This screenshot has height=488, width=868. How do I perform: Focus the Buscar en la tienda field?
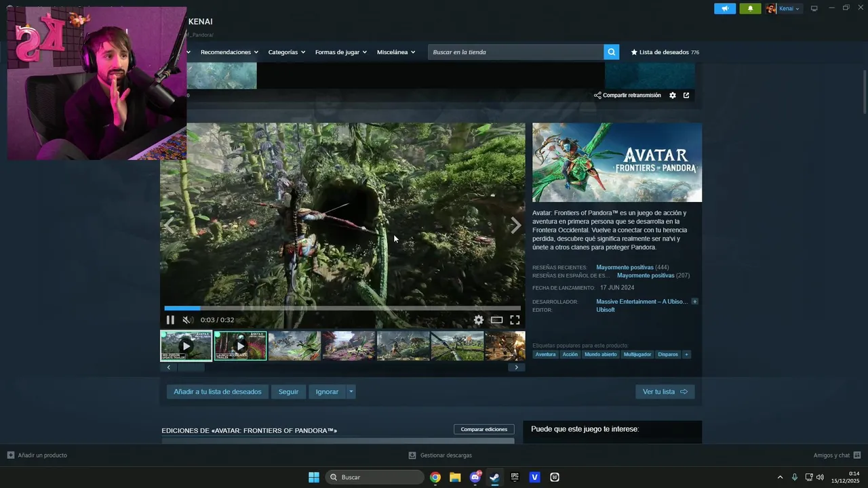coord(516,52)
